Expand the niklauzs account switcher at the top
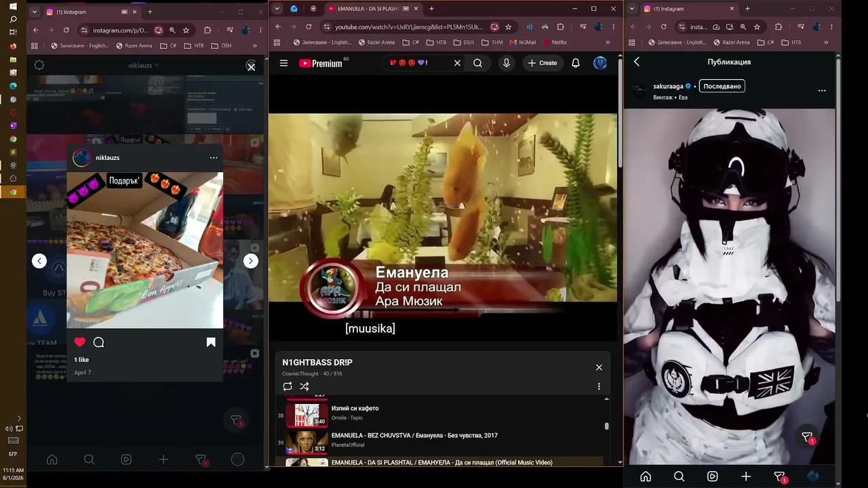This screenshot has height=488, width=868. [x=144, y=66]
